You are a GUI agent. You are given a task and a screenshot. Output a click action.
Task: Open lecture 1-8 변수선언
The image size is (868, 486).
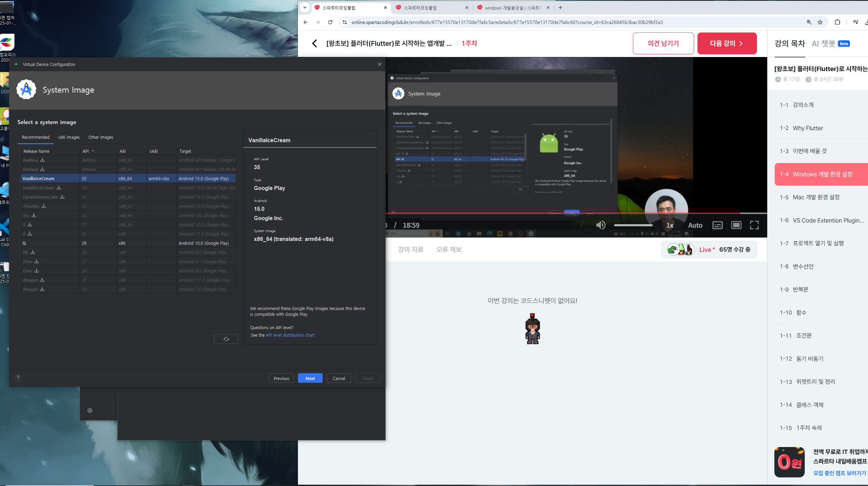click(x=821, y=266)
